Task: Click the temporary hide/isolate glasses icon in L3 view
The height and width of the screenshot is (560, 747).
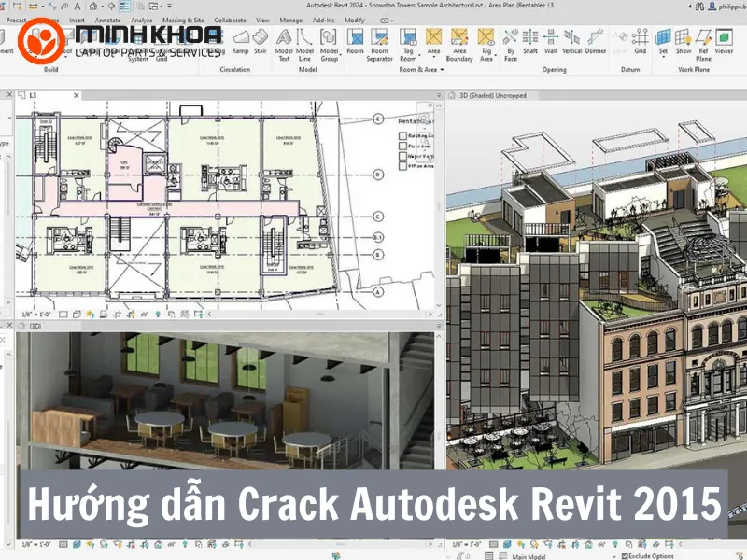Action: [x=145, y=315]
